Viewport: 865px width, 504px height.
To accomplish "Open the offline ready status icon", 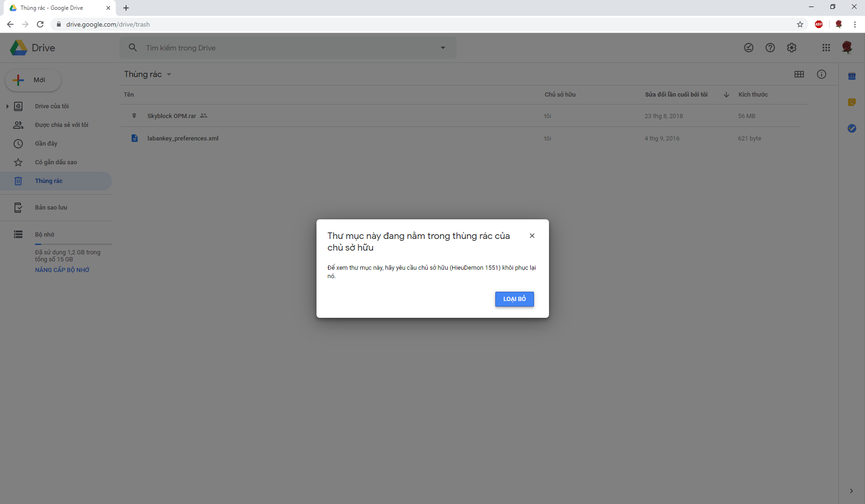I will pyautogui.click(x=749, y=48).
